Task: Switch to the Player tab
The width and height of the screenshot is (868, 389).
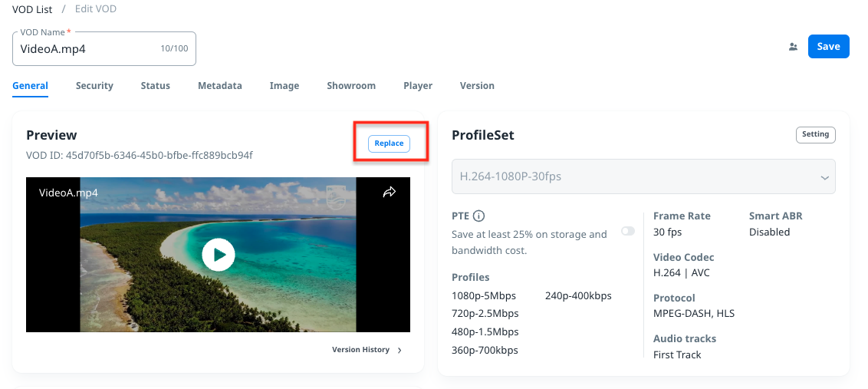Action: click(x=418, y=86)
